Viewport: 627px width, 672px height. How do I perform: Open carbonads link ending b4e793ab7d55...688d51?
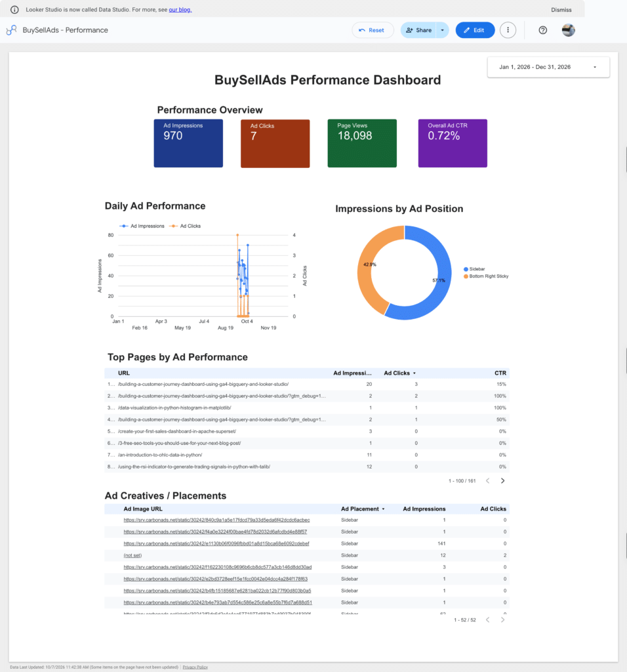[x=218, y=602]
